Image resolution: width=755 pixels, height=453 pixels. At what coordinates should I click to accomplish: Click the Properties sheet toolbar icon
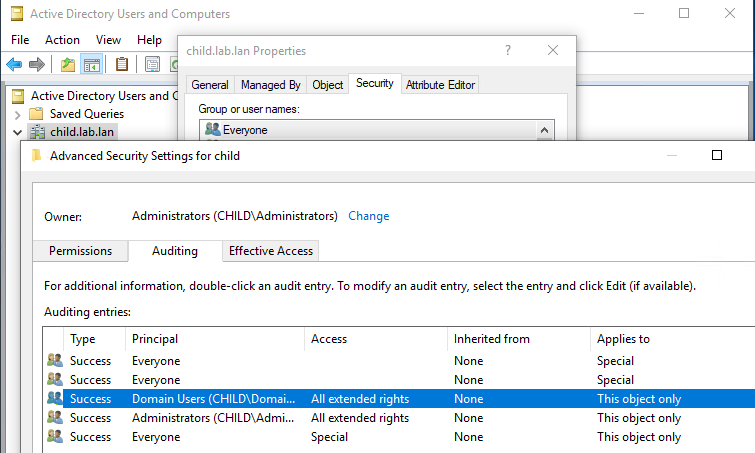click(152, 64)
